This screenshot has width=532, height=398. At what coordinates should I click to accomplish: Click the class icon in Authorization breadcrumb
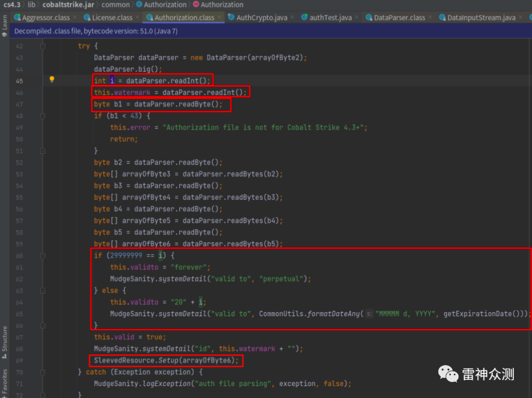139,4
